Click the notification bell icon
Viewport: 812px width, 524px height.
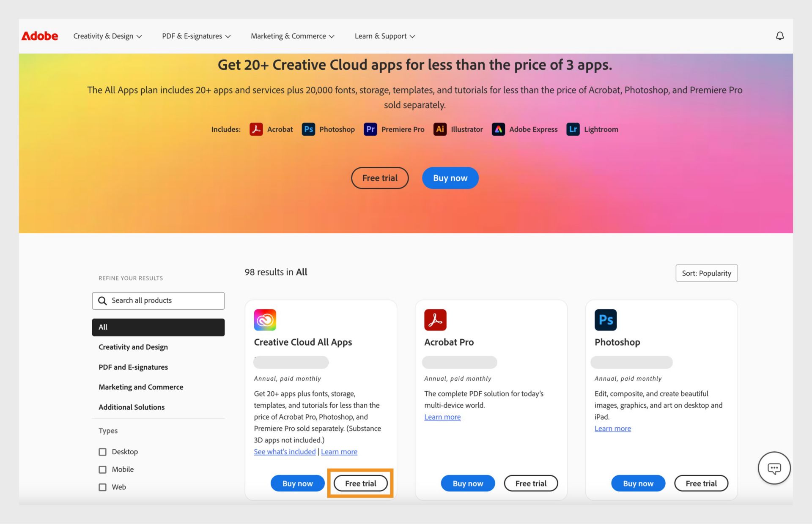(780, 35)
